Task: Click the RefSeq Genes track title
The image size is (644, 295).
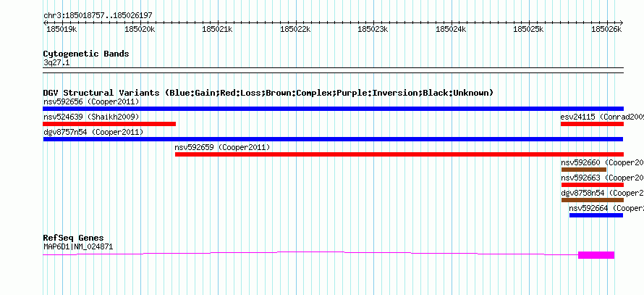Action: [x=74, y=238]
